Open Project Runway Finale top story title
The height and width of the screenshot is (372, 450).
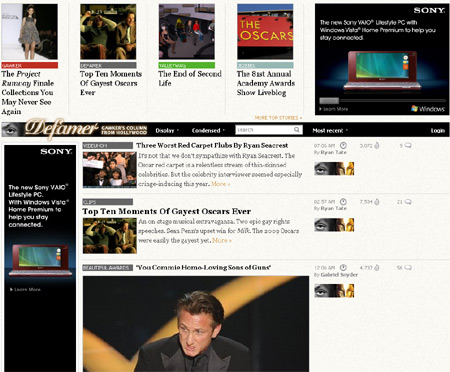tap(28, 92)
